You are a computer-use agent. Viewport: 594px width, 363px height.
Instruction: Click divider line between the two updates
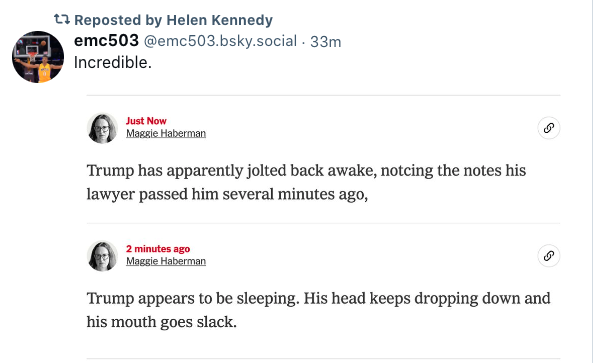coord(323,224)
